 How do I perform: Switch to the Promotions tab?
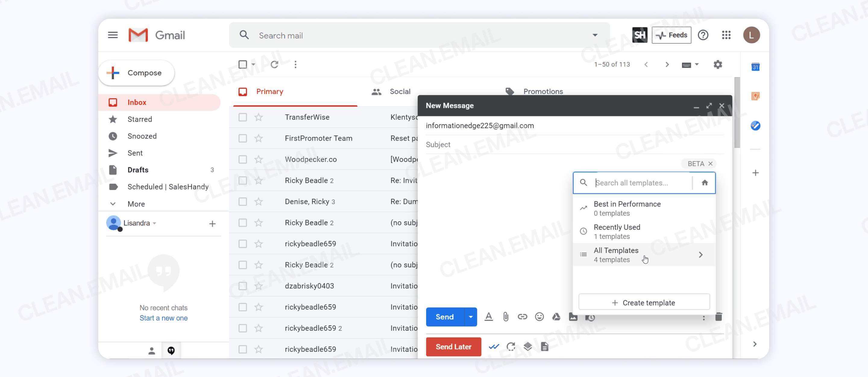[x=542, y=91]
